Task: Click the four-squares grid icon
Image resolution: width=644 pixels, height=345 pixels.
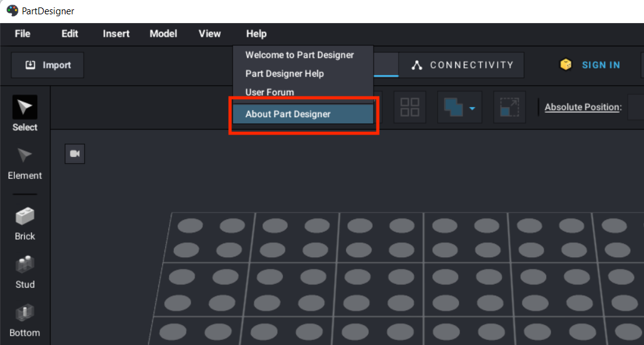Action: pyautogui.click(x=410, y=107)
